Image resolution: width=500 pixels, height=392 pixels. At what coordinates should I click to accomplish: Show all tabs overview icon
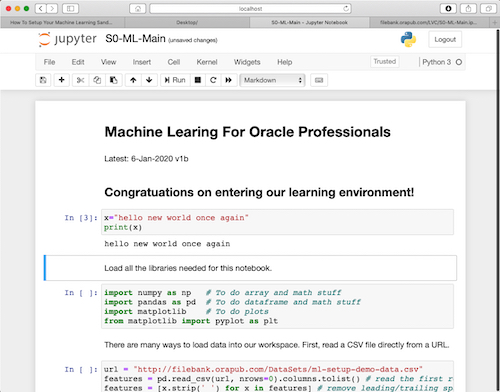coord(488,8)
